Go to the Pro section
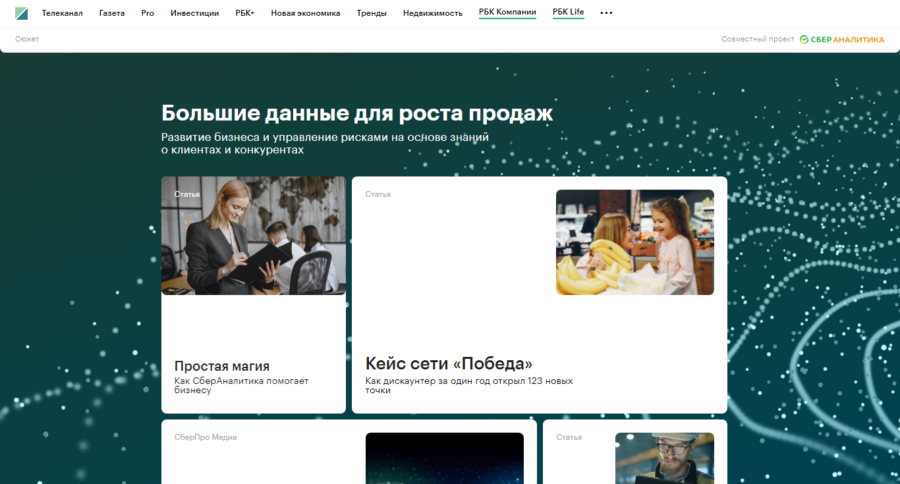900x484 pixels. pos(148,13)
